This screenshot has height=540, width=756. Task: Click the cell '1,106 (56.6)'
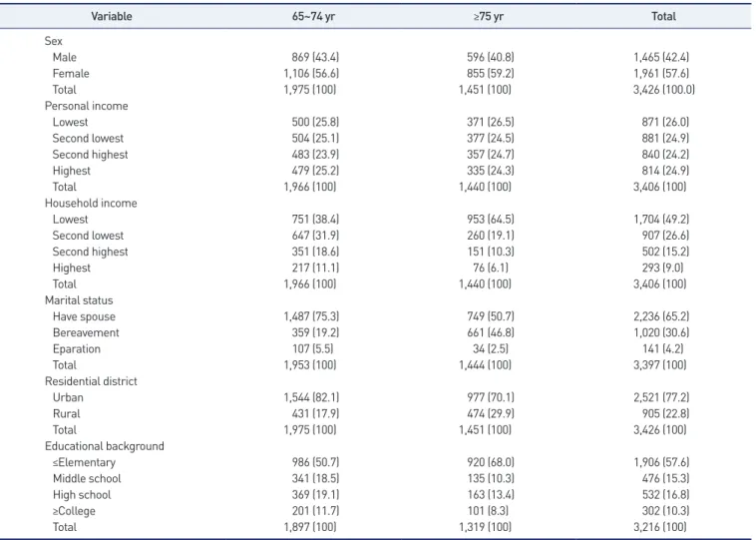click(x=311, y=73)
